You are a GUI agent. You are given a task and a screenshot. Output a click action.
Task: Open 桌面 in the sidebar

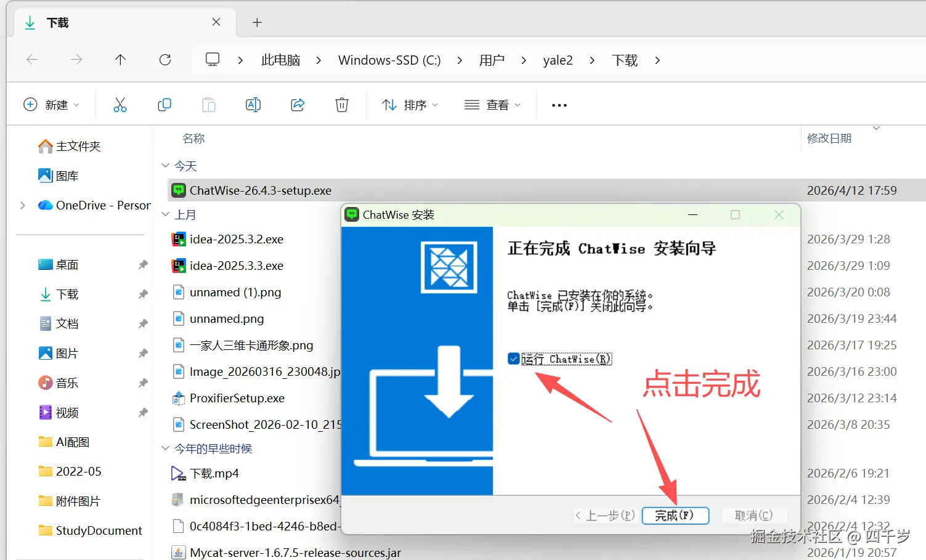(59, 264)
